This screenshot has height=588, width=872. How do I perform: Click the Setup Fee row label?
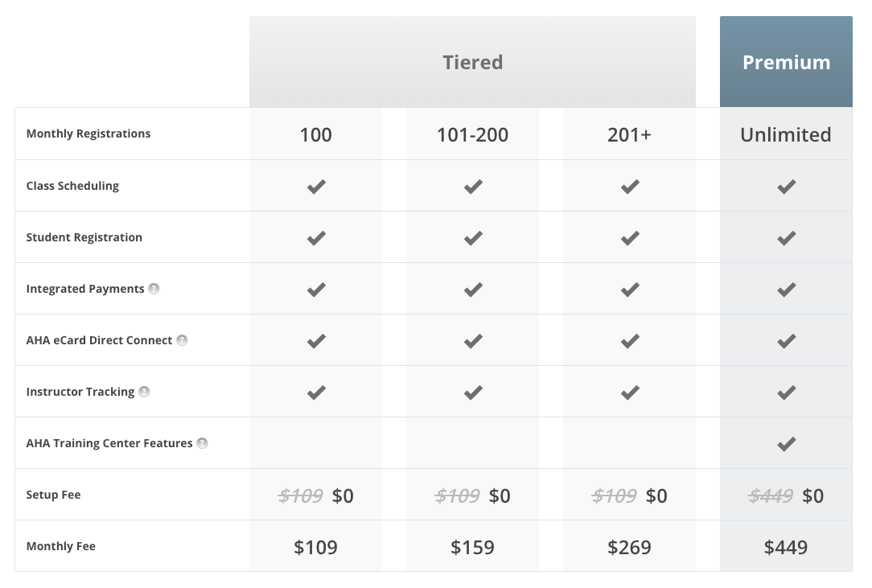[53, 495]
